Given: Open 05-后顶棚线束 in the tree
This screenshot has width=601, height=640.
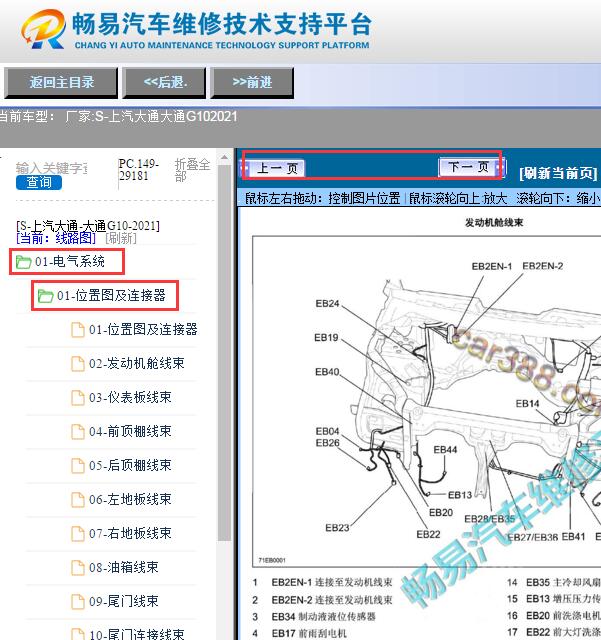Looking at the screenshot, I should click(x=130, y=465).
